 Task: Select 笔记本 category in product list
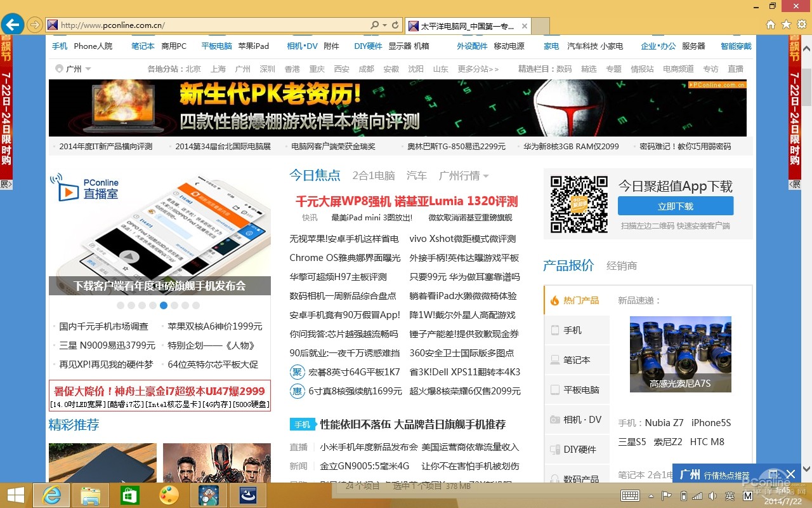577,360
